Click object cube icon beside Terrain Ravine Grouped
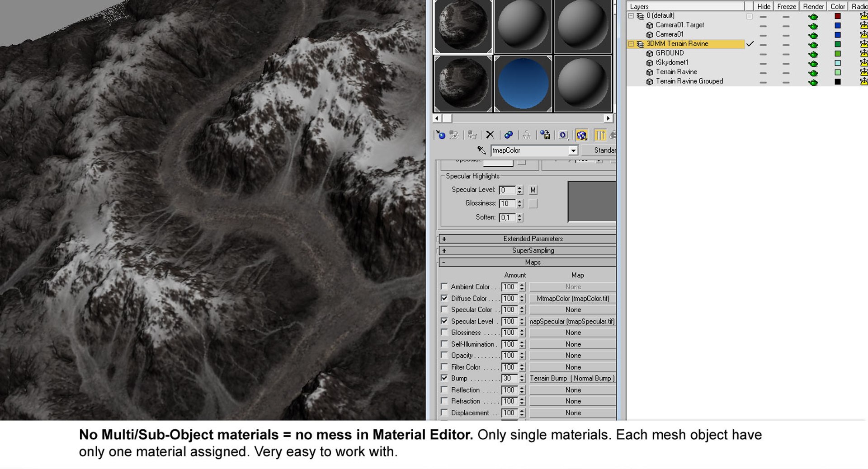The width and height of the screenshot is (868, 469). (650, 82)
